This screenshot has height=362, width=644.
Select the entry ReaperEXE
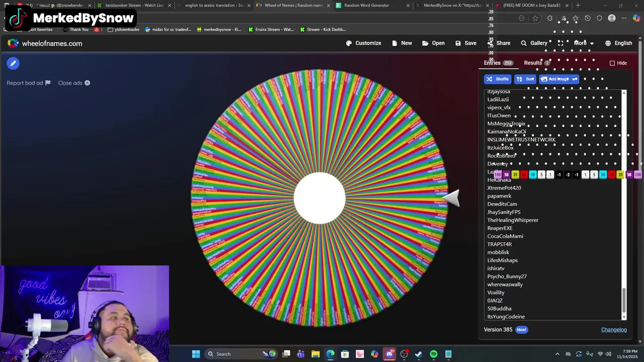tap(500, 228)
